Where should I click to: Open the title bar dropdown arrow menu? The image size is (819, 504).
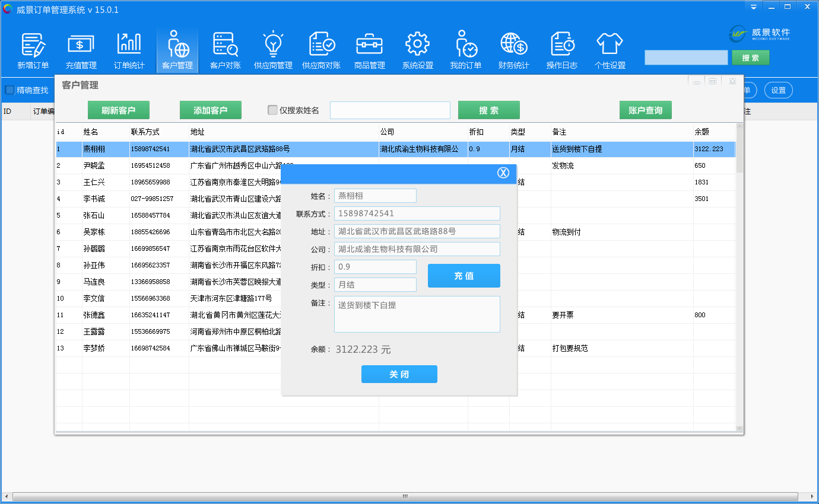(754, 7)
